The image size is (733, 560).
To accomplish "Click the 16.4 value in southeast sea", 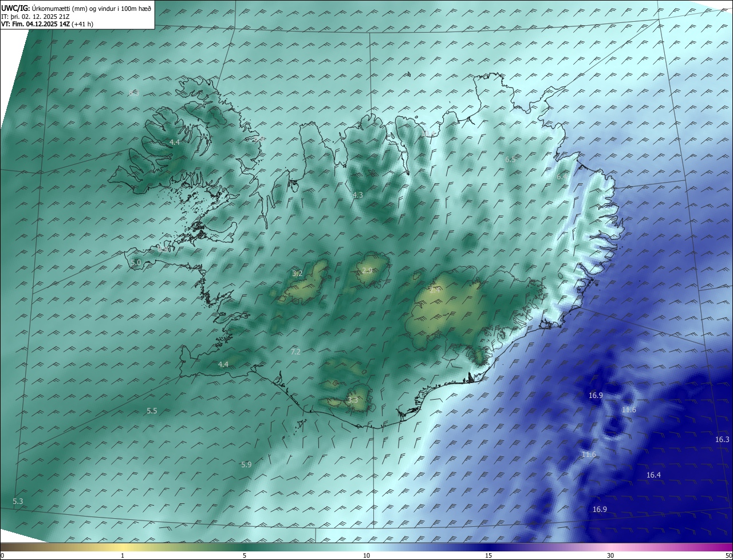I will click(653, 475).
